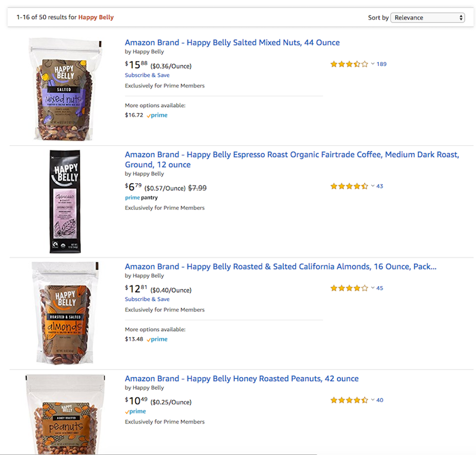Click the prime badge next to $16.72
The height and width of the screenshot is (455, 476).
[x=157, y=115]
